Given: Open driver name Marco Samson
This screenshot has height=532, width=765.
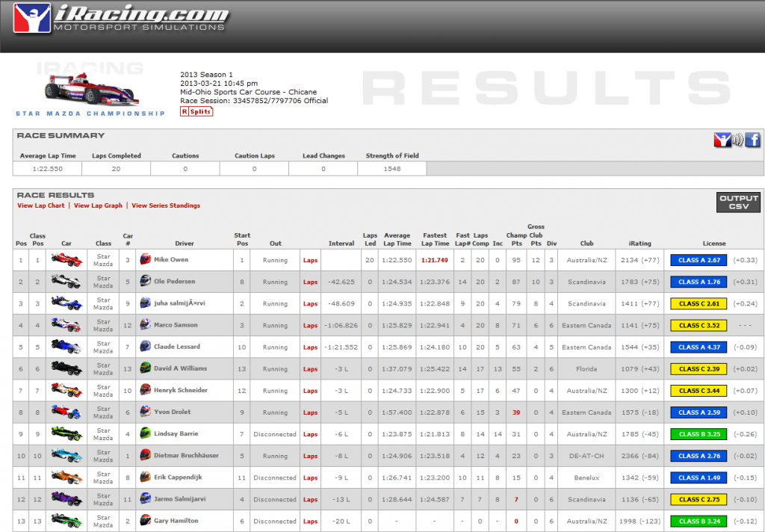Looking at the screenshot, I should pyautogui.click(x=176, y=325).
